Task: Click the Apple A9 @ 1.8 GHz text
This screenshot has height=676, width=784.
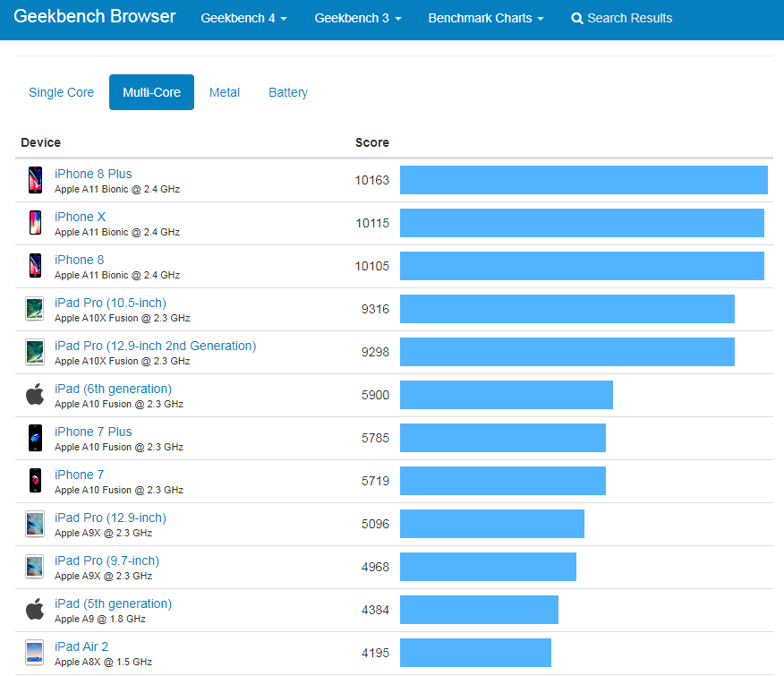Action: 100,619
